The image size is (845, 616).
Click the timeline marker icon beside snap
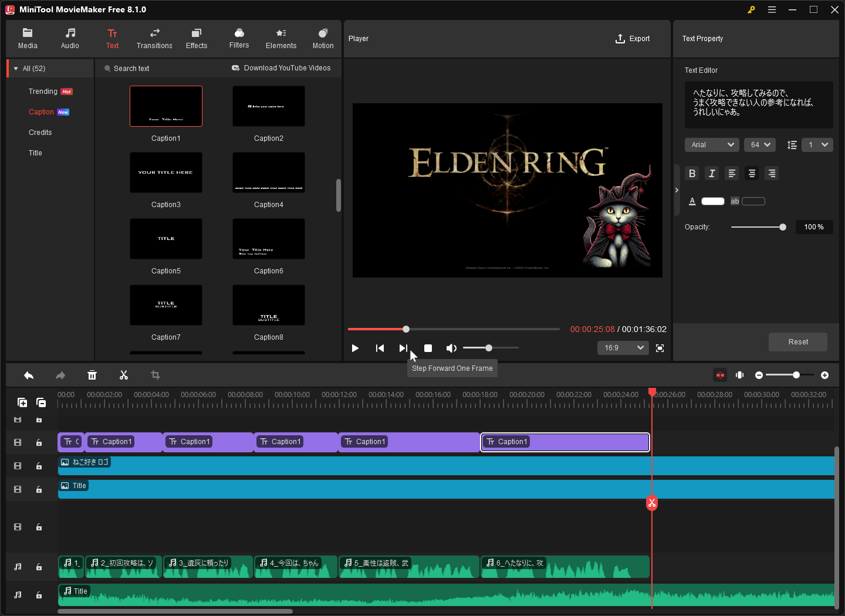[740, 375]
